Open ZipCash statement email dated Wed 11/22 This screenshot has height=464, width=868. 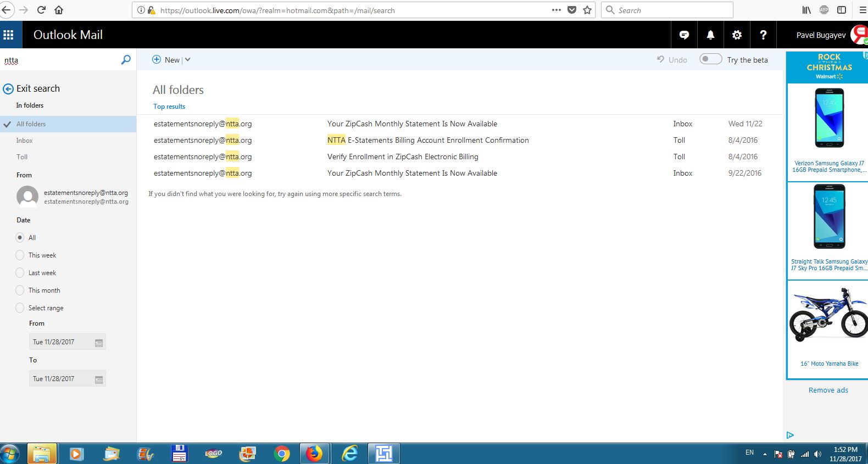tap(459, 124)
